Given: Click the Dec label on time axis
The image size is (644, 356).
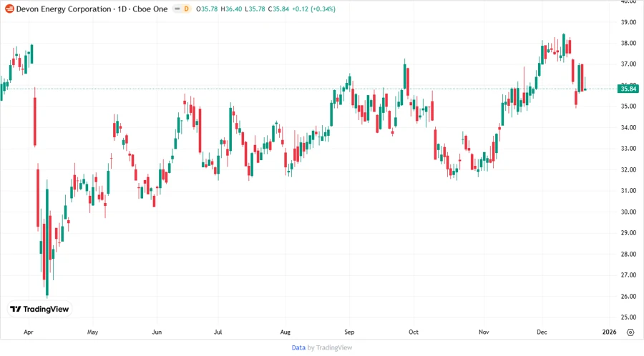Looking at the screenshot, I should 542,332.
